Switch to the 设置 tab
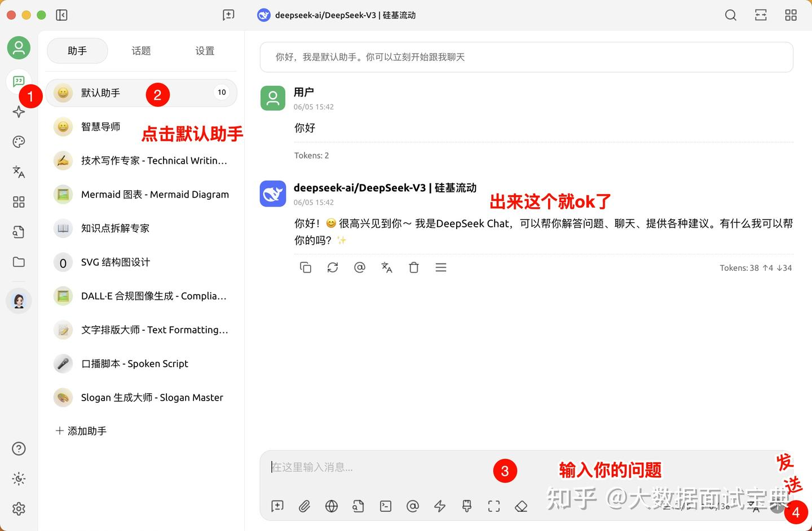 point(205,51)
